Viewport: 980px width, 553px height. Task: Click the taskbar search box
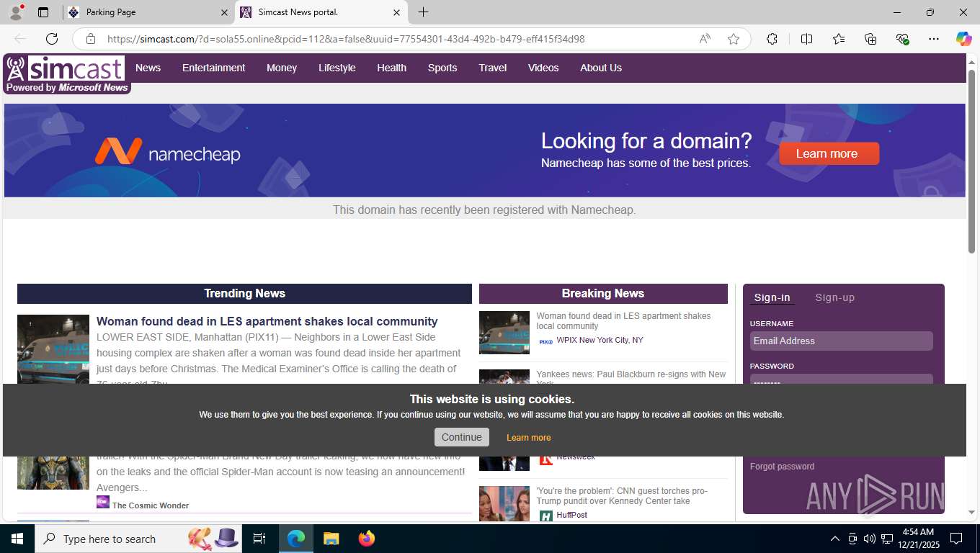coord(139,539)
